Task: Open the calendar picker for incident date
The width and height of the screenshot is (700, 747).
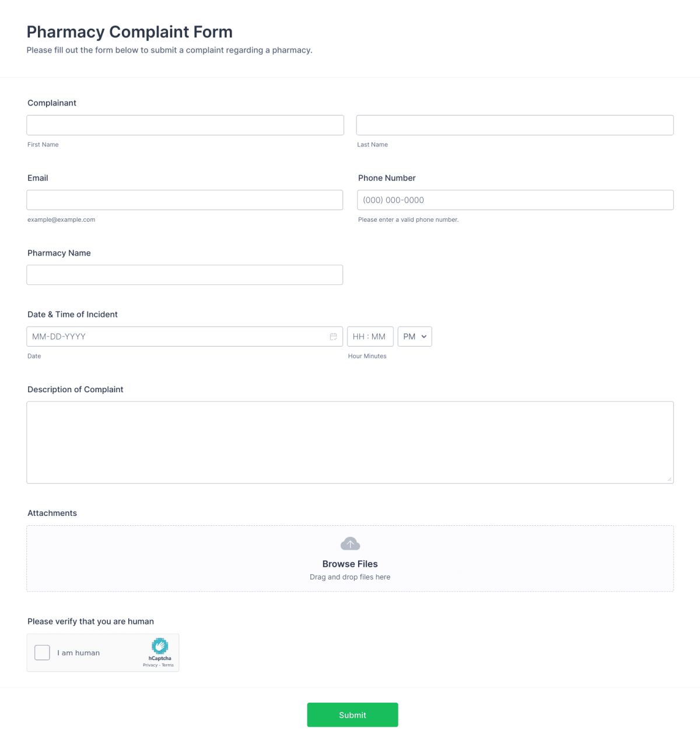Action: [333, 336]
